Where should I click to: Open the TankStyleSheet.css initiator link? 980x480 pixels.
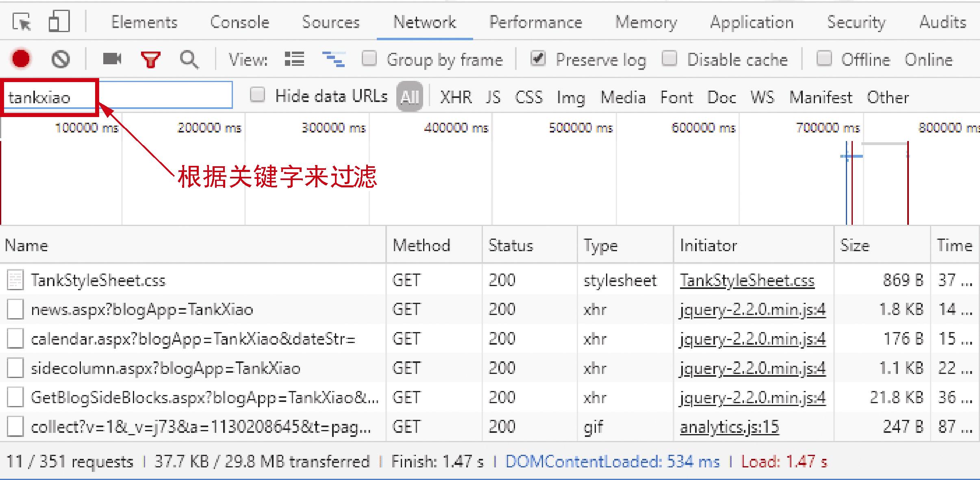click(747, 280)
